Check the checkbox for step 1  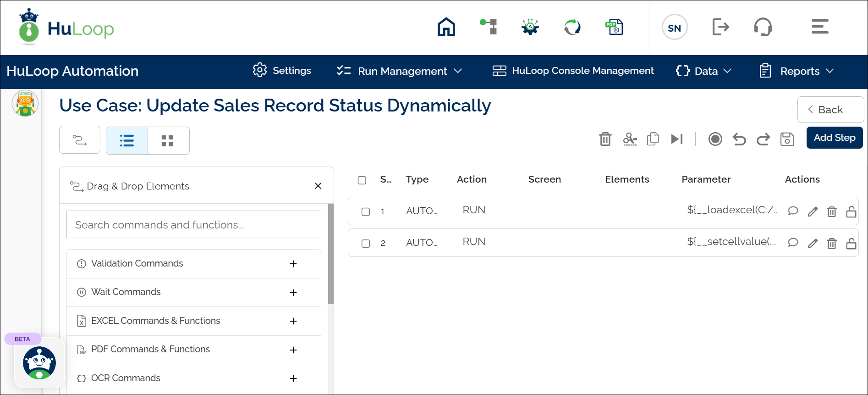click(366, 211)
